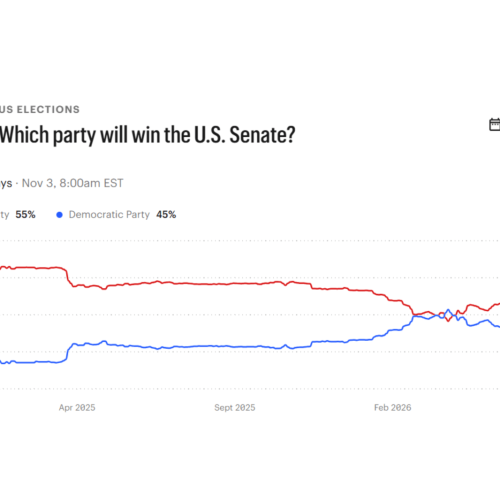Click the blue Democratic Party legend dot
500x500 pixels.
point(59,215)
